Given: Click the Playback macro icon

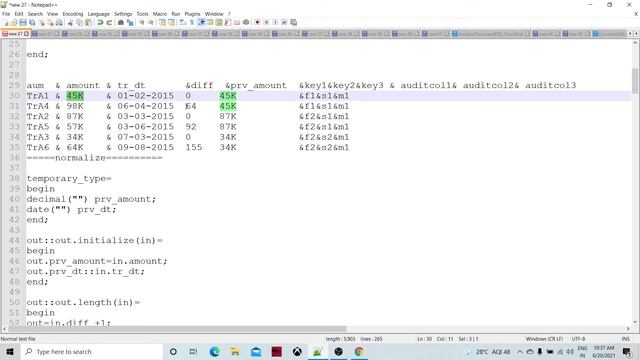Looking at the screenshot, I should coord(275,22).
